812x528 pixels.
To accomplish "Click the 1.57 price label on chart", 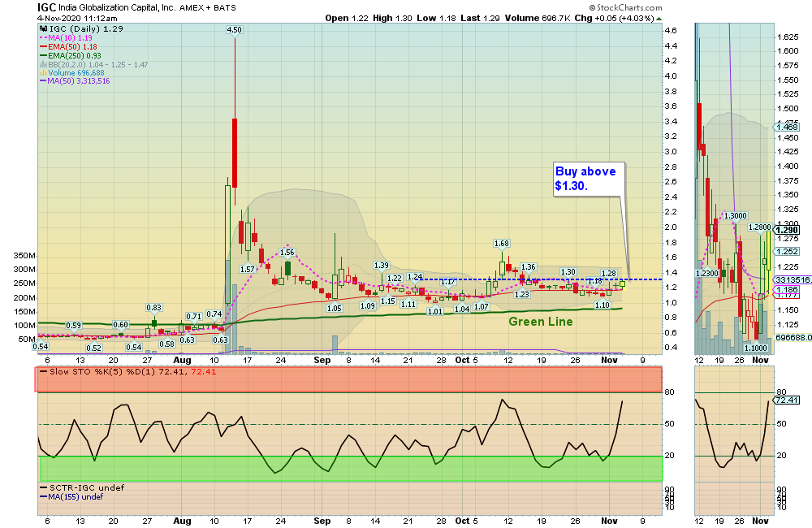I will coord(247,269).
